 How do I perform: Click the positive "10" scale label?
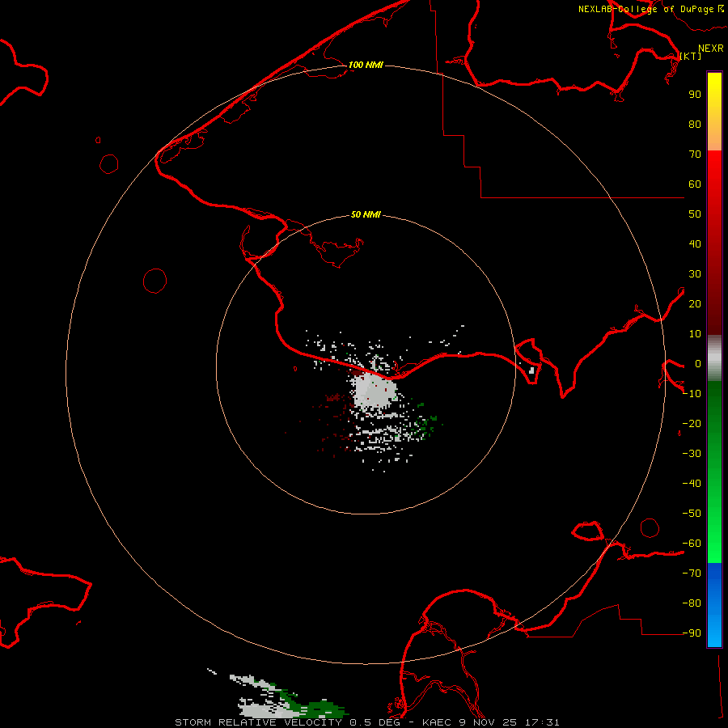pyautogui.click(x=695, y=334)
